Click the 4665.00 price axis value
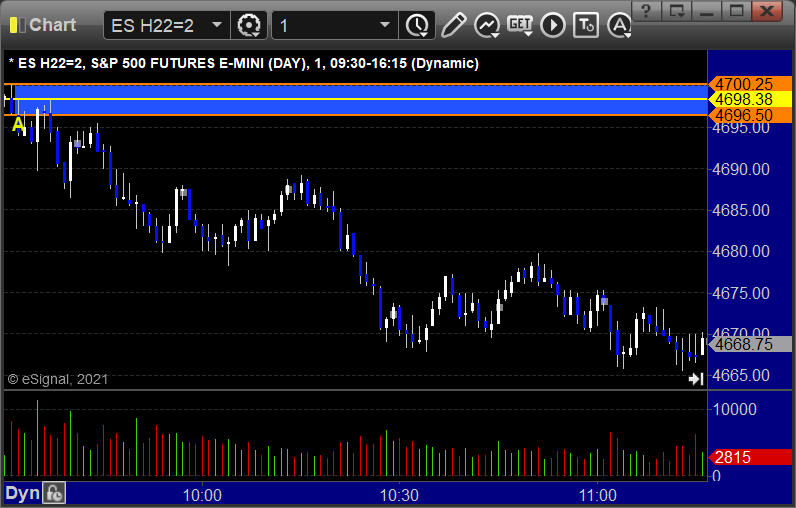 741,376
